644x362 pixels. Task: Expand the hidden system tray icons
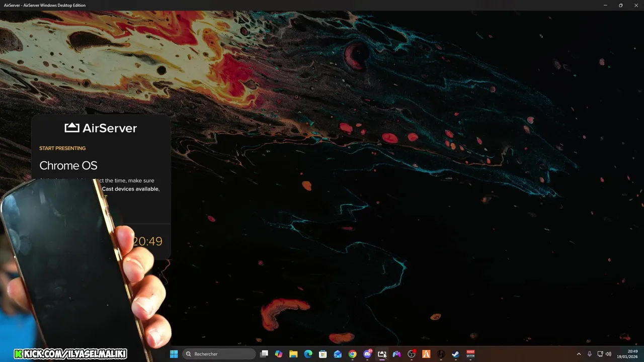click(579, 354)
